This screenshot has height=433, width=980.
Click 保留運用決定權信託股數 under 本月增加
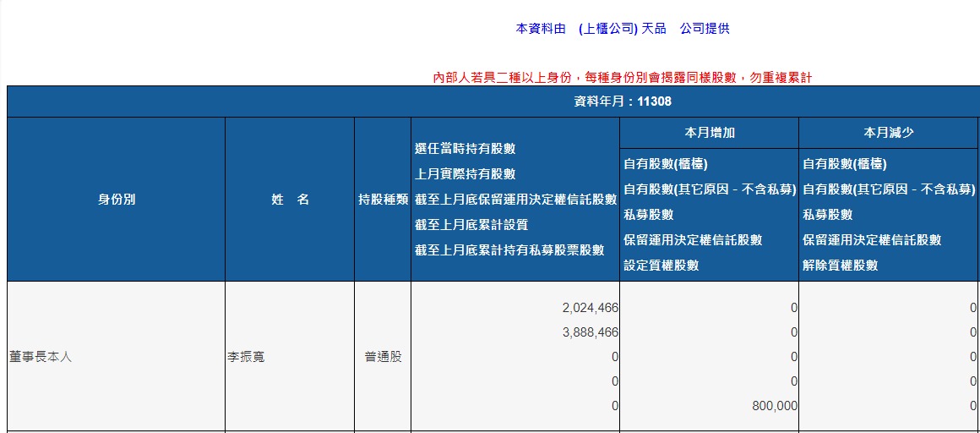(693, 239)
